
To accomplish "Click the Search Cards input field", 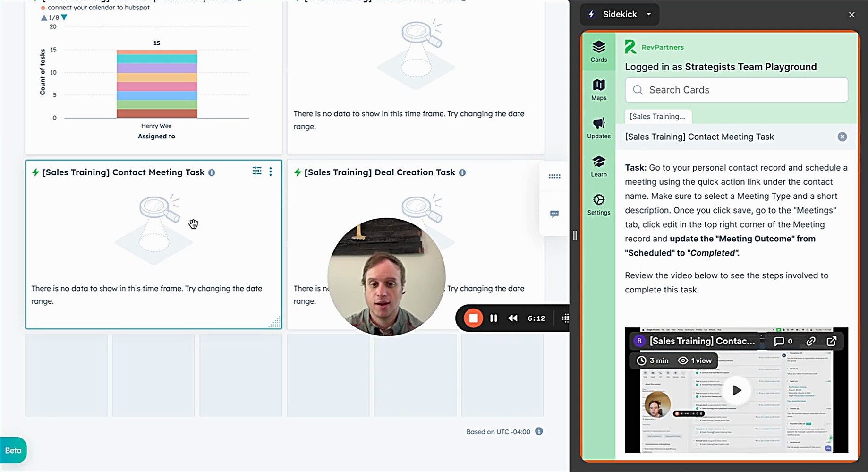I will coord(736,90).
